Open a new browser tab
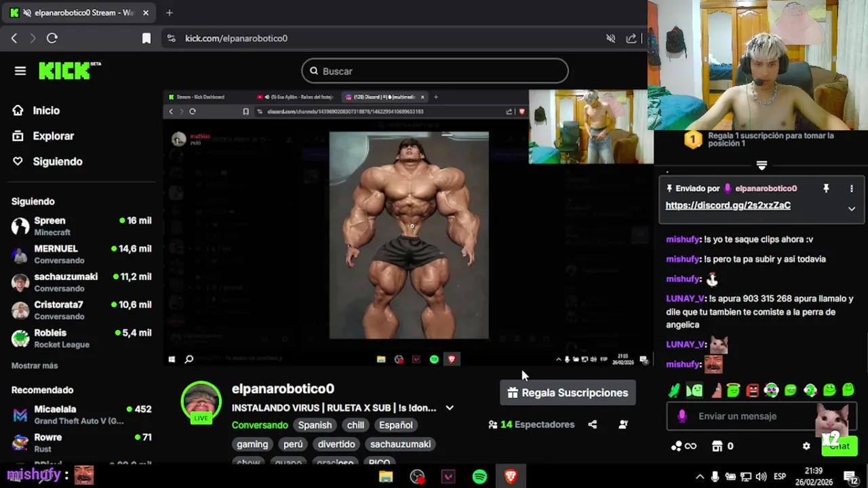868x488 pixels. 170,13
